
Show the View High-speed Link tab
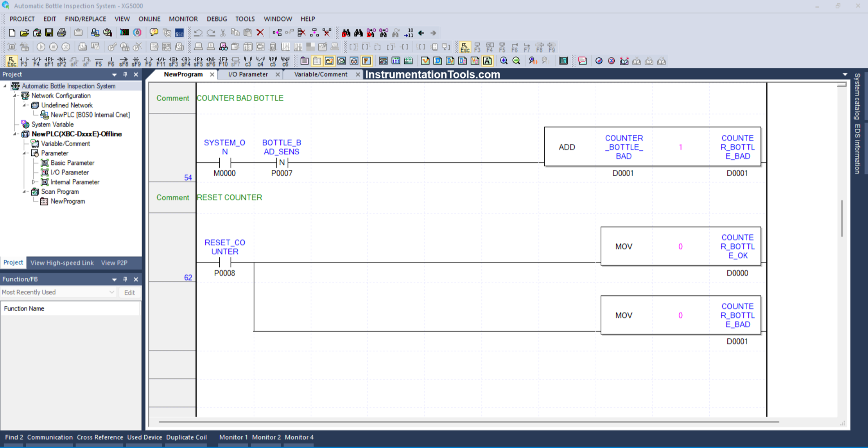[62, 263]
